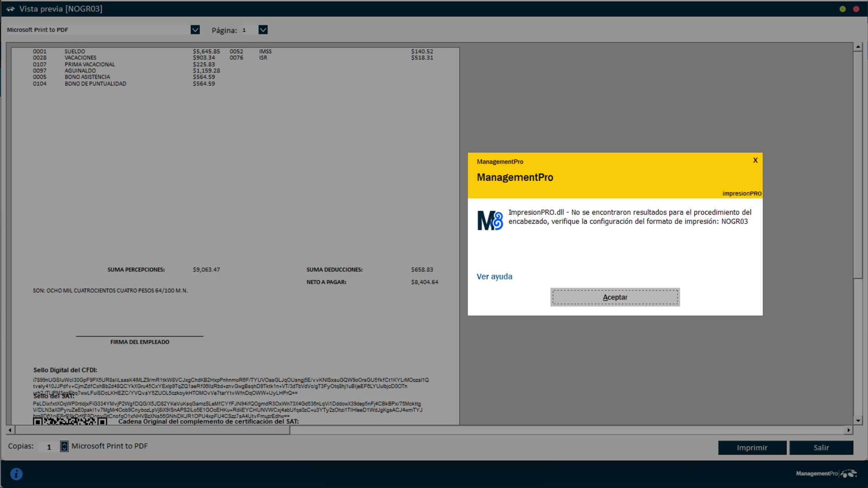Click the Copias number input field
The image size is (868, 488).
click(x=49, y=447)
